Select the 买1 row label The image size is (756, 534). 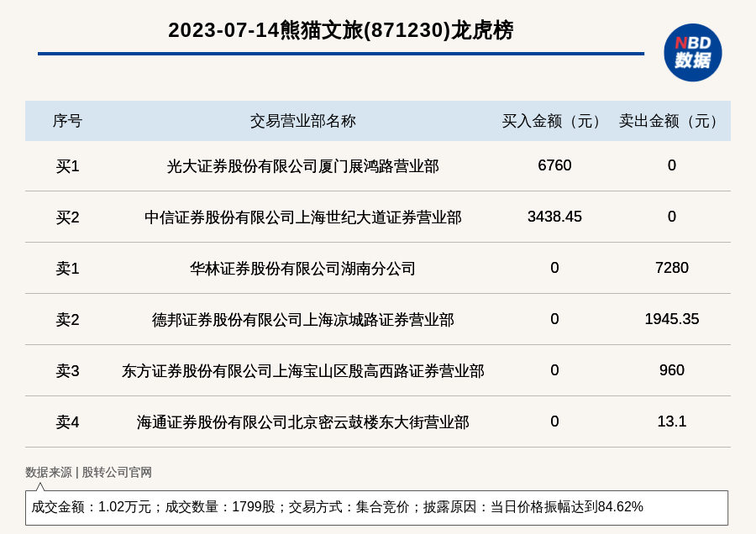pyautogui.click(x=67, y=166)
